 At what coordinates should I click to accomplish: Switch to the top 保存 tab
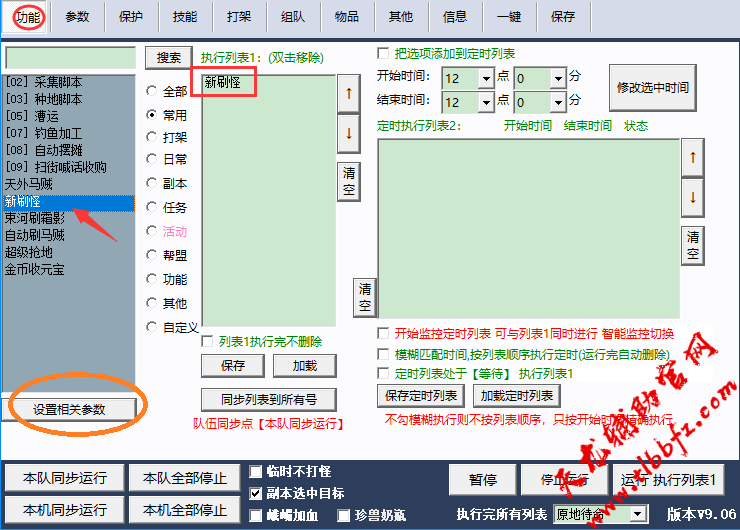click(563, 17)
